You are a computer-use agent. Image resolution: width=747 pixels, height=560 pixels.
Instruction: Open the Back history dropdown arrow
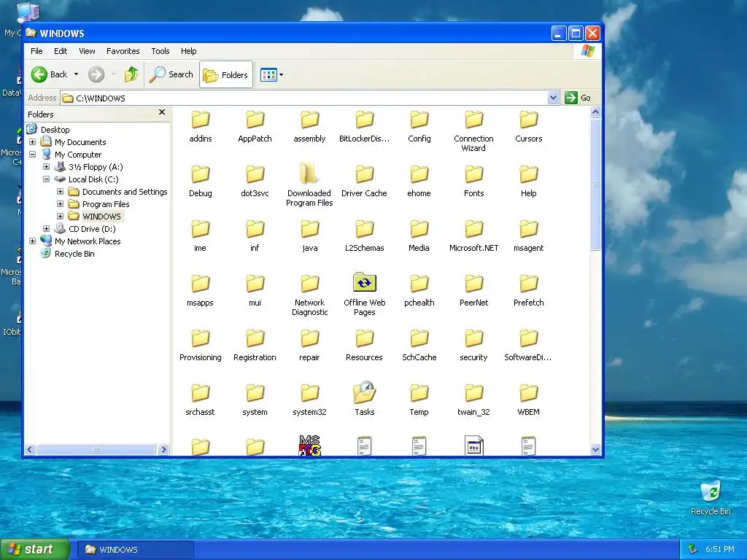pos(76,74)
